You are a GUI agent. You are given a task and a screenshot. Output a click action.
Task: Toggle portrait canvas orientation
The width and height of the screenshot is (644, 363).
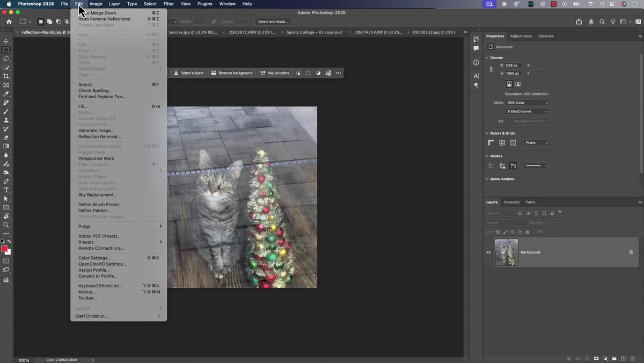(509, 84)
